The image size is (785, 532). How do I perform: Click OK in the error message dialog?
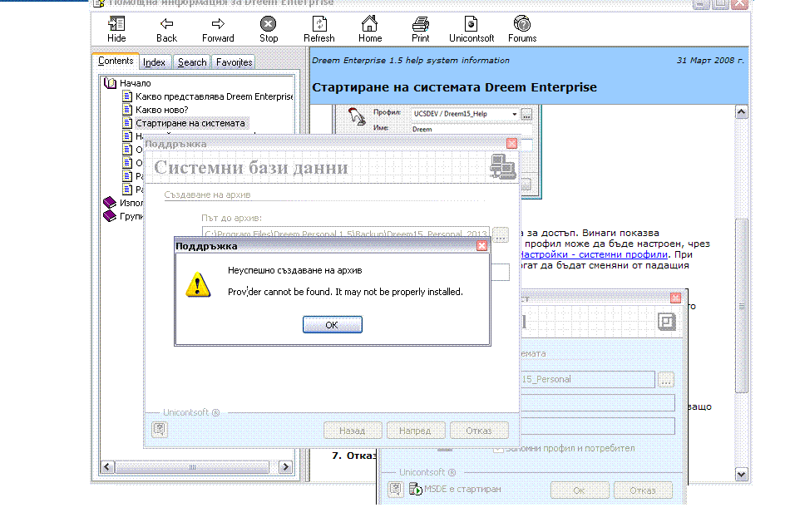click(332, 325)
